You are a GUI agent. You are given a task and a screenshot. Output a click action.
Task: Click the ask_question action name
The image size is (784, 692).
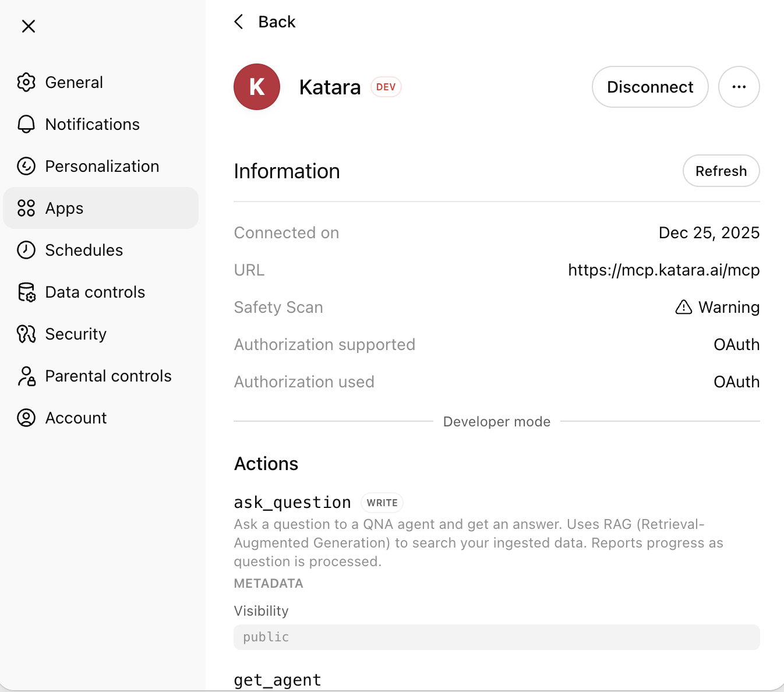point(292,502)
